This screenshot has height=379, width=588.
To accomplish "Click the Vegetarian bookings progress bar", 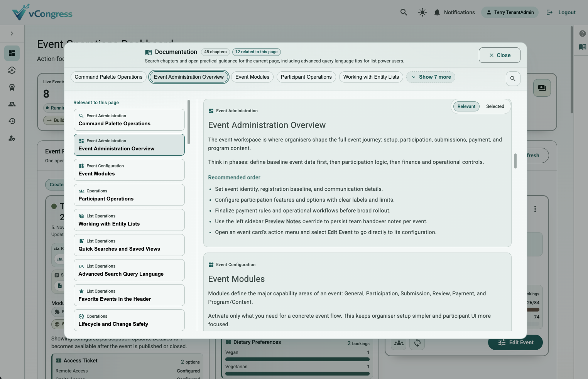I will coord(297,374).
